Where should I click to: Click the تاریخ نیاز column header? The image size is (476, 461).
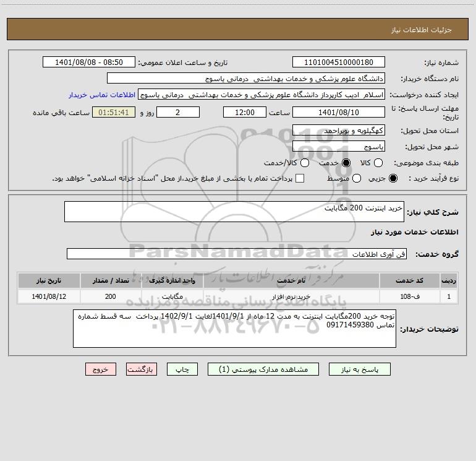[49, 280]
